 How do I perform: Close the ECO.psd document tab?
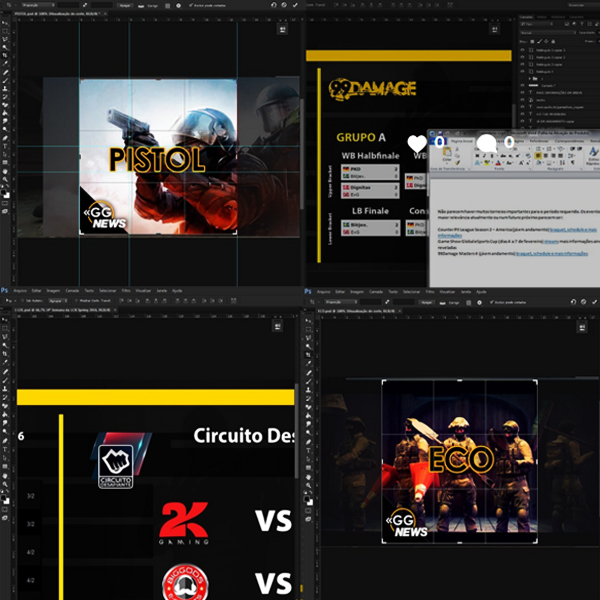pos(399,311)
